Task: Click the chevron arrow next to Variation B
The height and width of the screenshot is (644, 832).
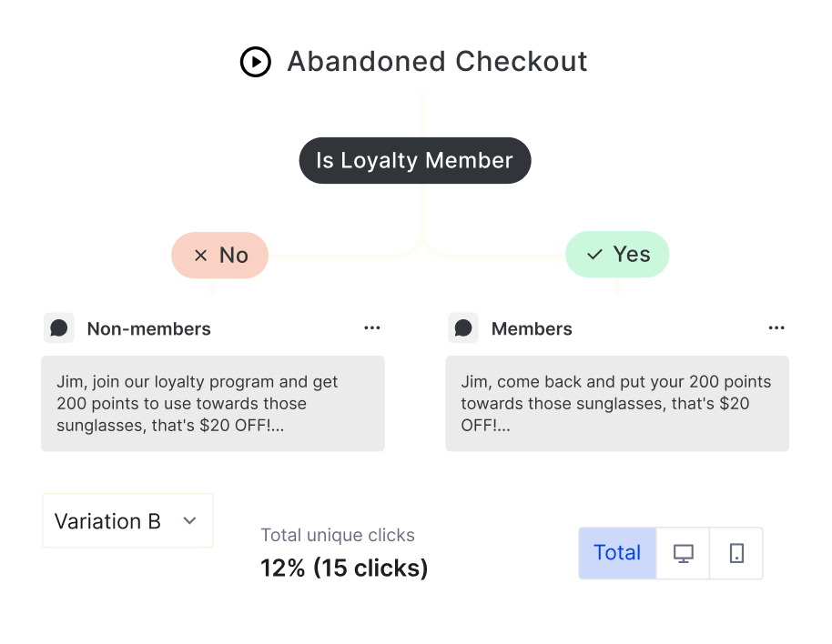Action: pos(189,521)
